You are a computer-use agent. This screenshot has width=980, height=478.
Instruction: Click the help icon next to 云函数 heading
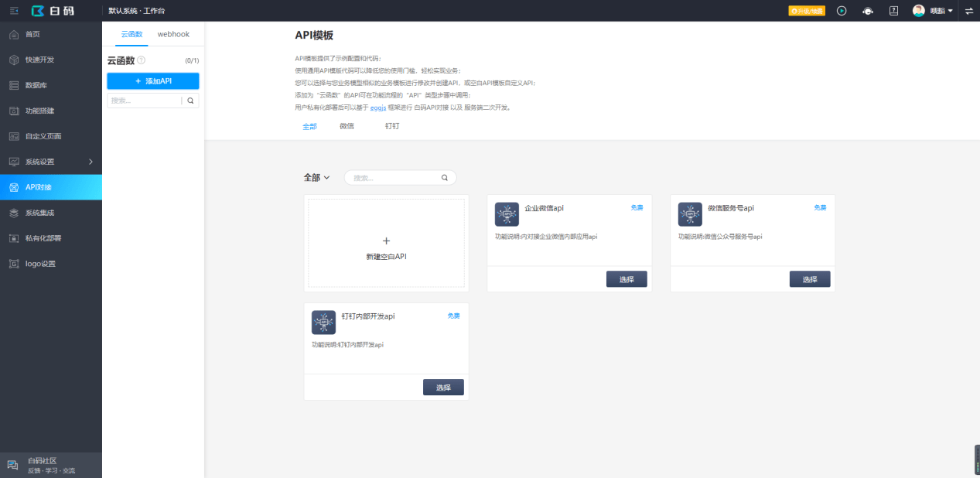141,60
